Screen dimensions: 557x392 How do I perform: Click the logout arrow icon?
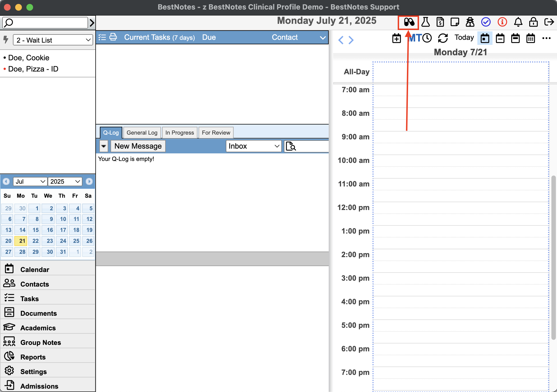tap(549, 22)
